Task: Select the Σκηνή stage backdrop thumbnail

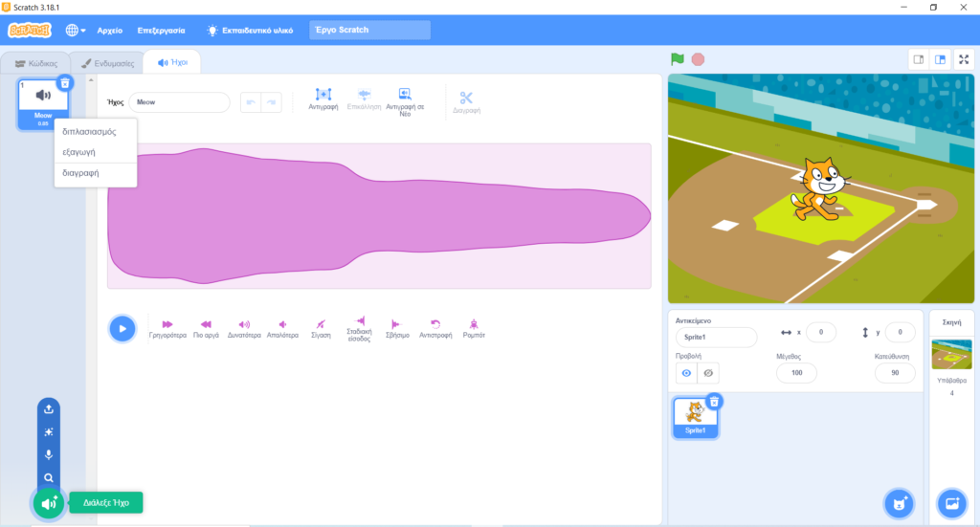Action: tap(951, 355)
